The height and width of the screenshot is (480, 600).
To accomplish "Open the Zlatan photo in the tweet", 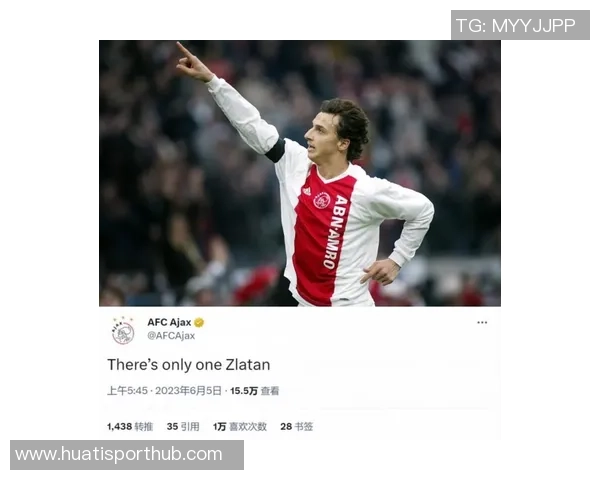I will [300, 173].
